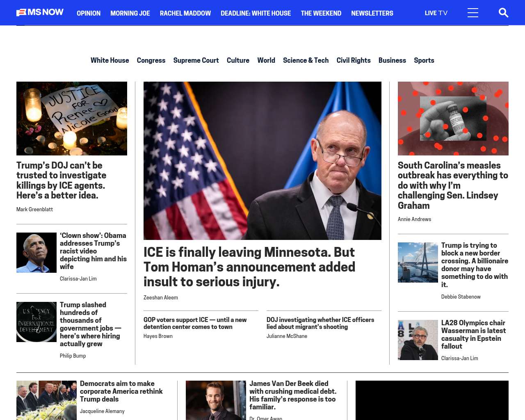
Task: Read 'ICE is finally leaving Minnesota' headline
Action: pos(249,267)
